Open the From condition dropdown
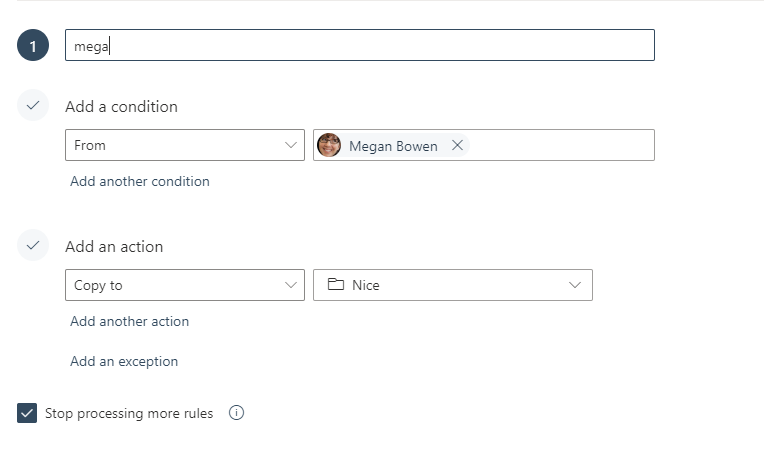 point(185,145)
